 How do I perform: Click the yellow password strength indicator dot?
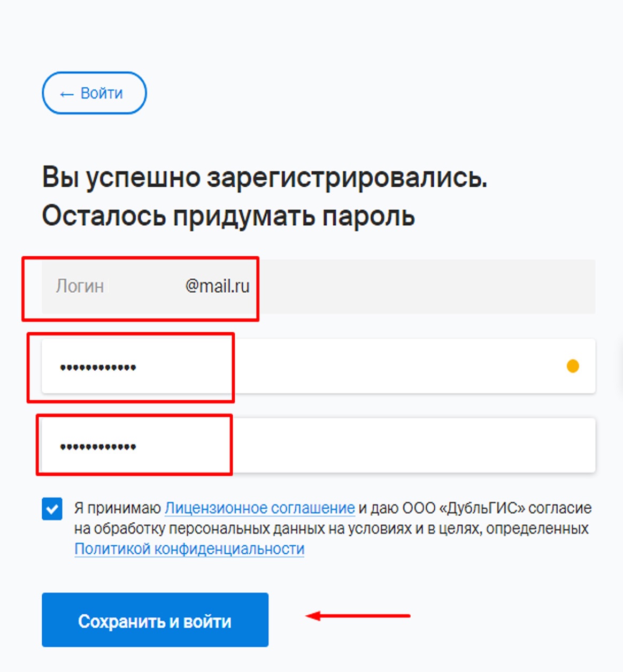(x=573, y=366)
